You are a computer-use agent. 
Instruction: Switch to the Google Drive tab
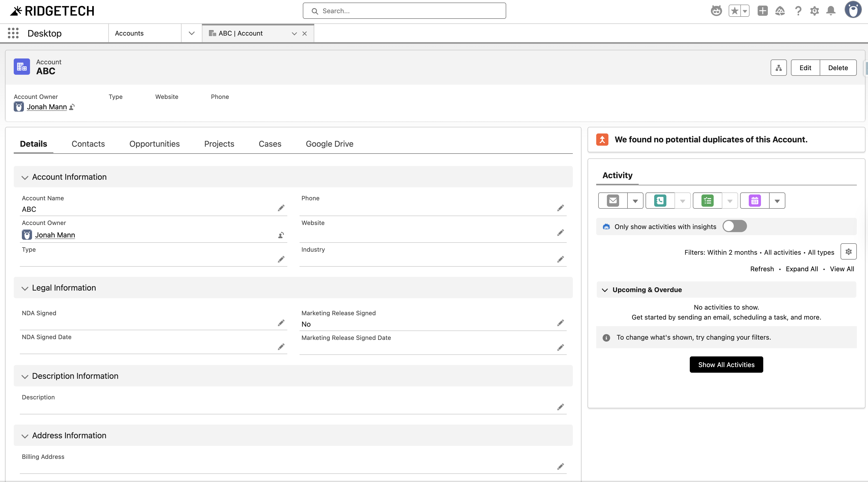click(329, 144)
